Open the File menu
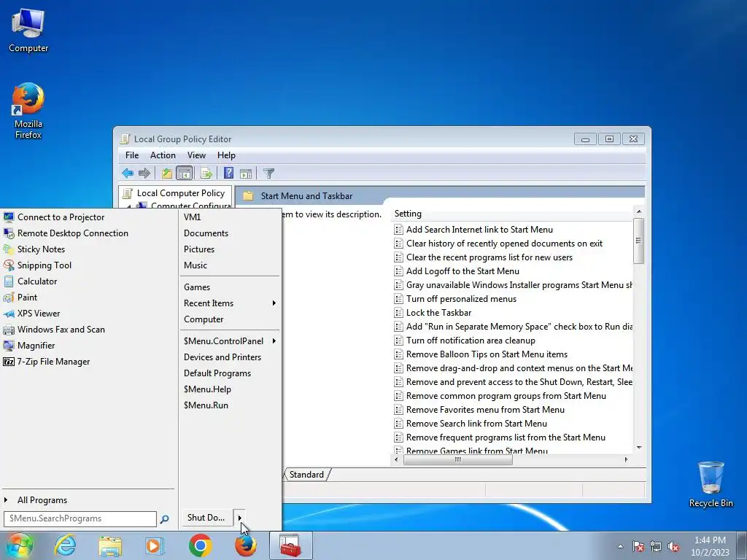This screenshot has width=747, height=560. (x=132, y=155)
